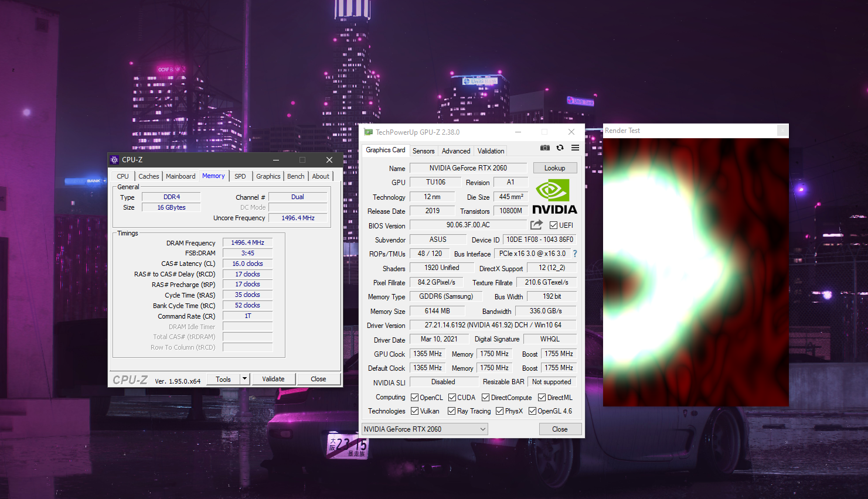Screen dimensions: 868x499
Task: Click the BIOS export share icon
Action: (x=536, y=225)
